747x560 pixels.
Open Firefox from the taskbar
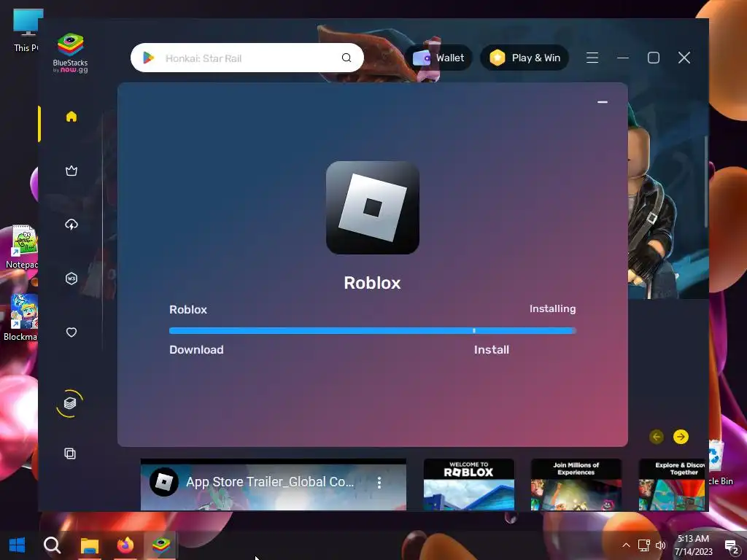tap(125, 545)
